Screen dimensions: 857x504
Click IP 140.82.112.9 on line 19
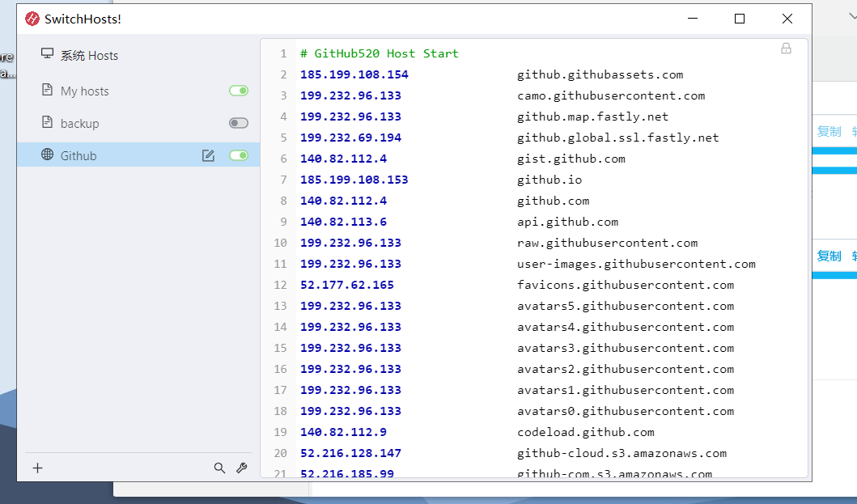pos(344,432)
